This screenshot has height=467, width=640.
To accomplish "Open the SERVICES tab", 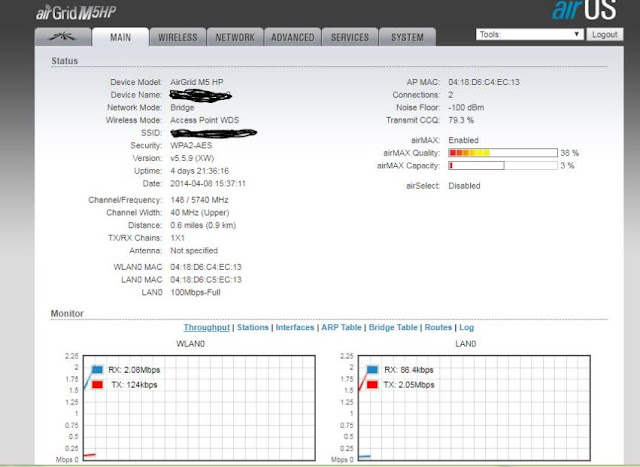I will (350, 37).
